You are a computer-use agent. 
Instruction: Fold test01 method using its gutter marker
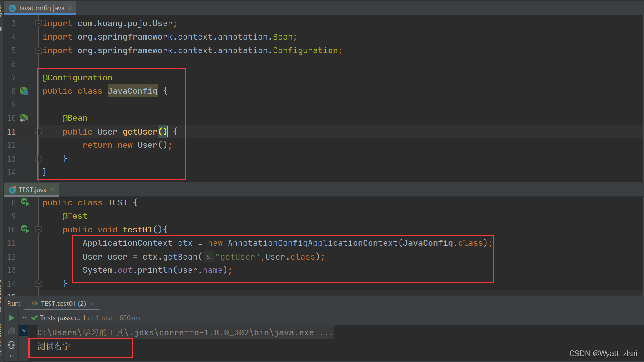tap(39, 229)
